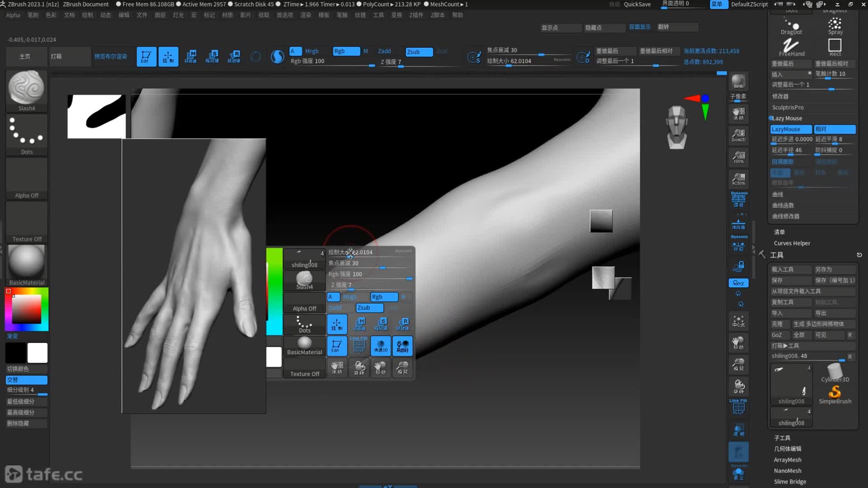Expand the 子工具 (SubTool) section

point(782,438)
